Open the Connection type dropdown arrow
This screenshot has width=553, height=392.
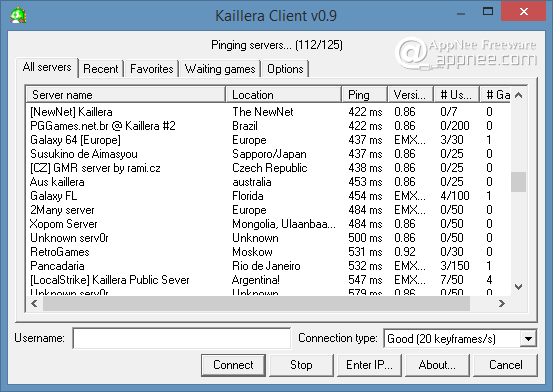(x=528, y=339)
